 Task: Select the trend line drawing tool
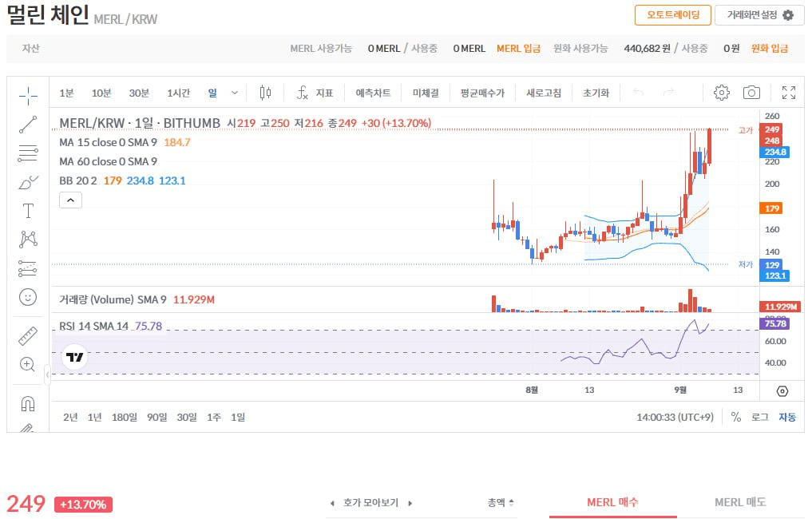28,125
